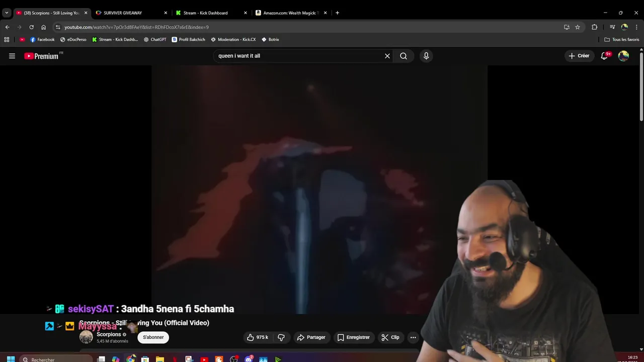The width and height of the screenshot is (644, 362).
Task: Open Chrome from the Windows taskbar
Action: [x=131, y=359]
